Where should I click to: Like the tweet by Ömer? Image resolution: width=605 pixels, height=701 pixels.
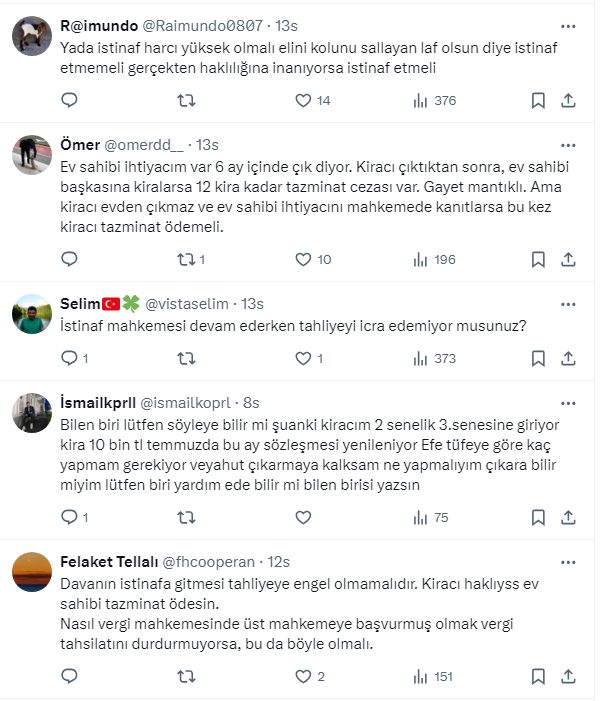coord(304,259)
